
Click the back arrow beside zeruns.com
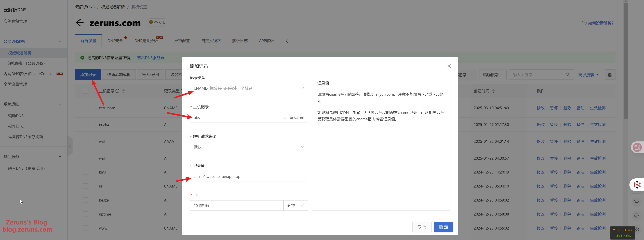point(80,22)
